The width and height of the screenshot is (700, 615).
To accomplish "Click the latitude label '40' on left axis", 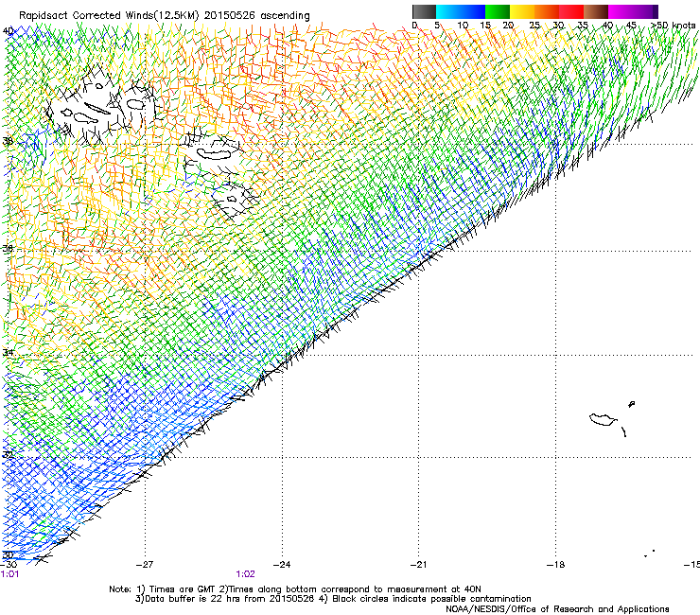I will click(x=8, y=31).
